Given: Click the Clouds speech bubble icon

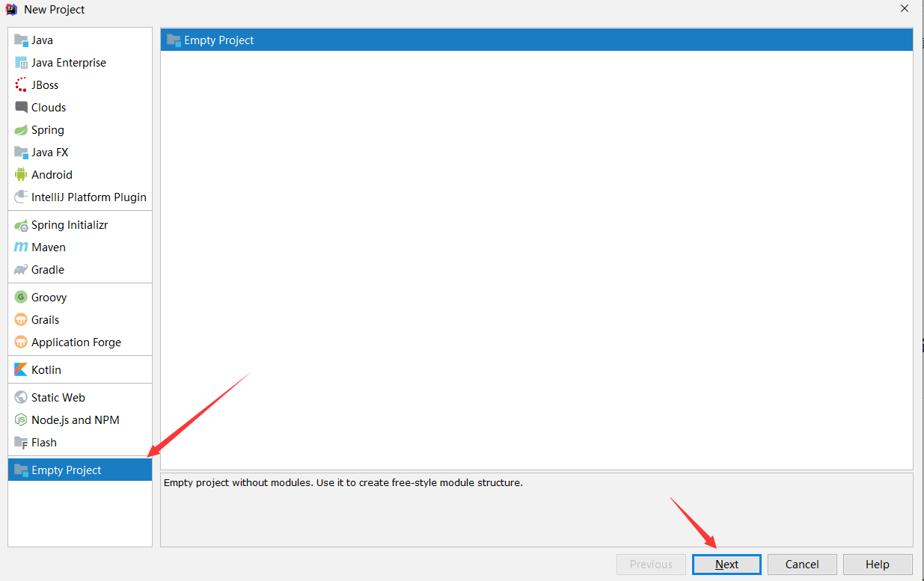Looking at the screenshot, I should click(x=21, y=108).
